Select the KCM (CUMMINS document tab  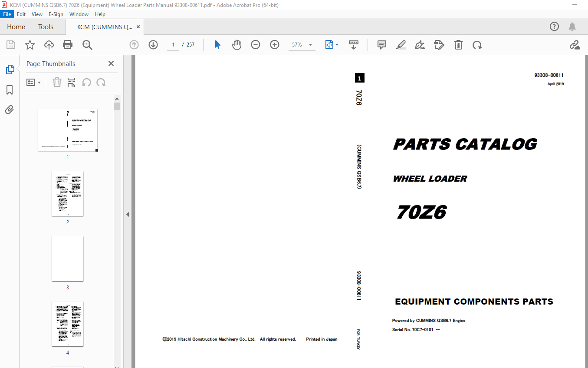pos(105,27)
